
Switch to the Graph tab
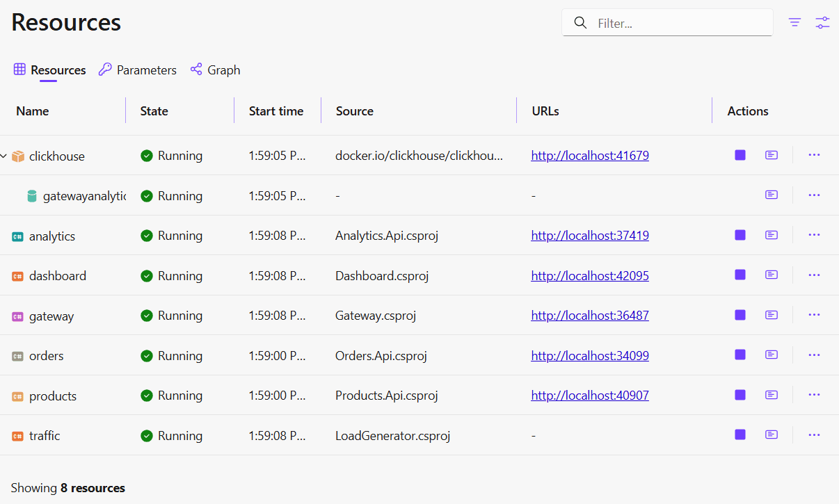[x=216, y=70]
